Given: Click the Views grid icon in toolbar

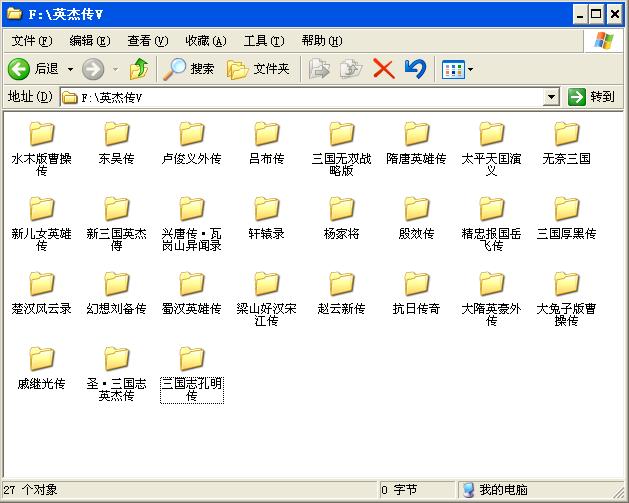Looking at the screenshot, I should 453,69.
